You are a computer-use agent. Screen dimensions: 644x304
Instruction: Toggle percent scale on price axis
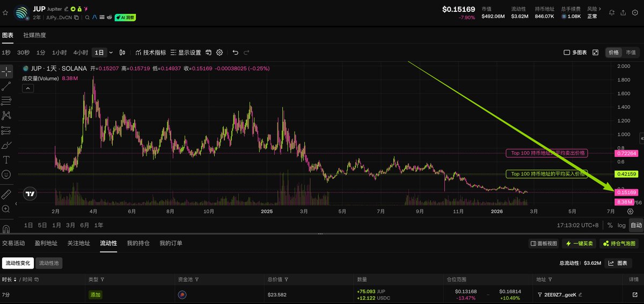(x=610, y=225)
